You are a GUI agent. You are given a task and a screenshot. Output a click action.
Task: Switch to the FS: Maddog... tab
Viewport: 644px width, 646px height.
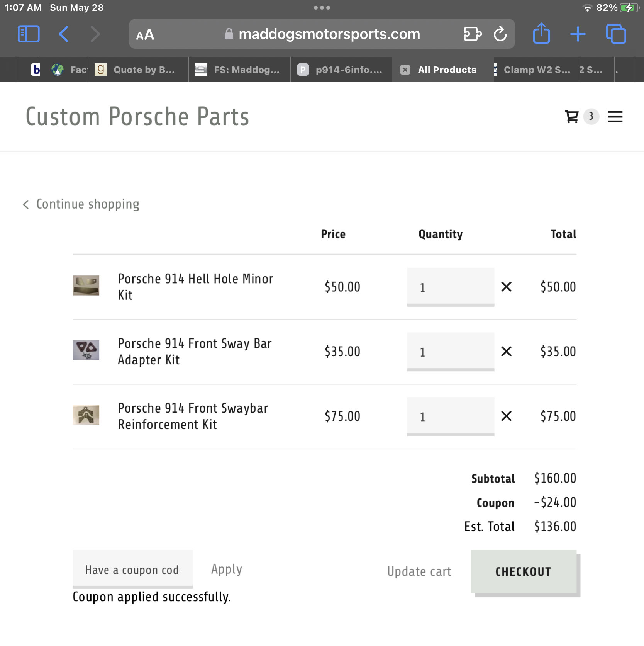pyautogui.click(x=239, y=70)
